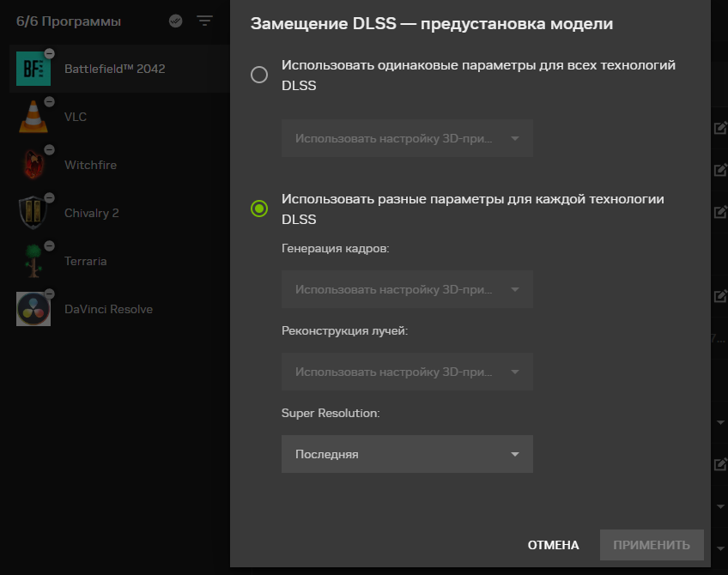
Task: Click the DaVinci Resolve icon
Action: (33, 309)
